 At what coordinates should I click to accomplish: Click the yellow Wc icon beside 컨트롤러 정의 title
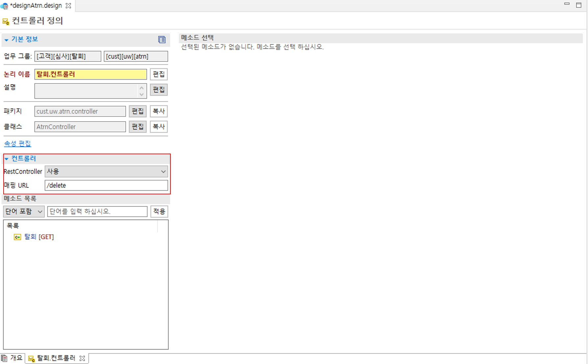[6, 21]
